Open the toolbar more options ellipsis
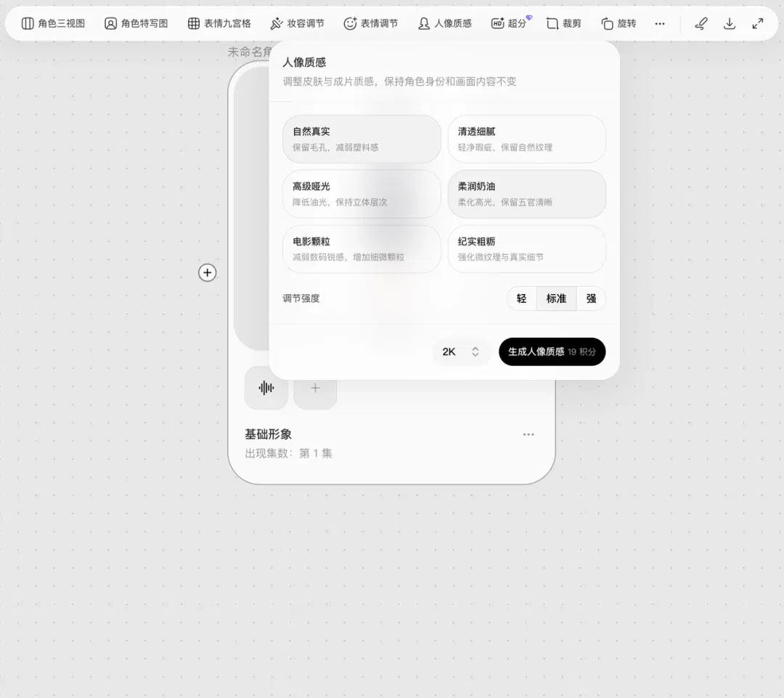Image resolution: width=784 pixels, height=698 pixels. point(659,23)
